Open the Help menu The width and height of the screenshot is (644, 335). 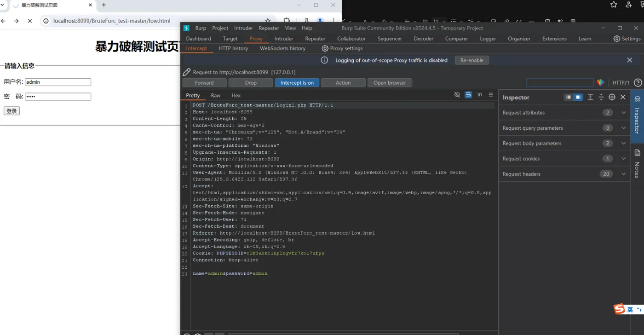click(x=307, y=28)
